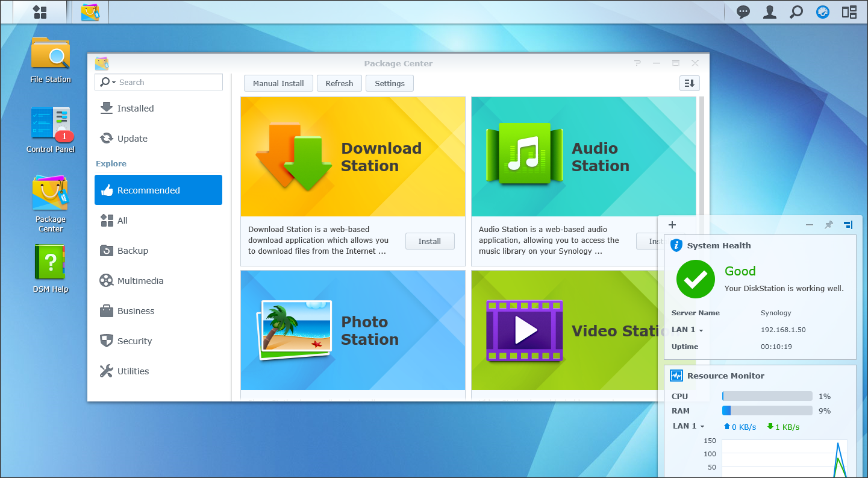Pin the widget panel with the pin icon
Viewport: 868px width, 478px height.
(829, 225)
